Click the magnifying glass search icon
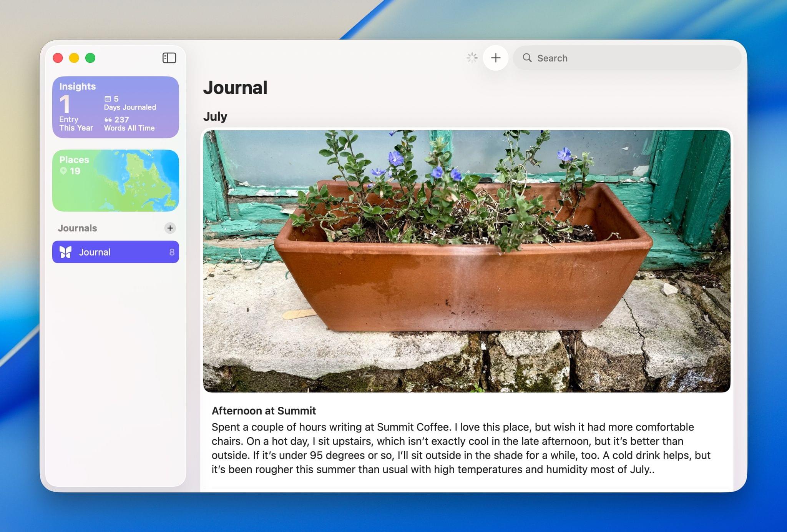 [527, 58]
